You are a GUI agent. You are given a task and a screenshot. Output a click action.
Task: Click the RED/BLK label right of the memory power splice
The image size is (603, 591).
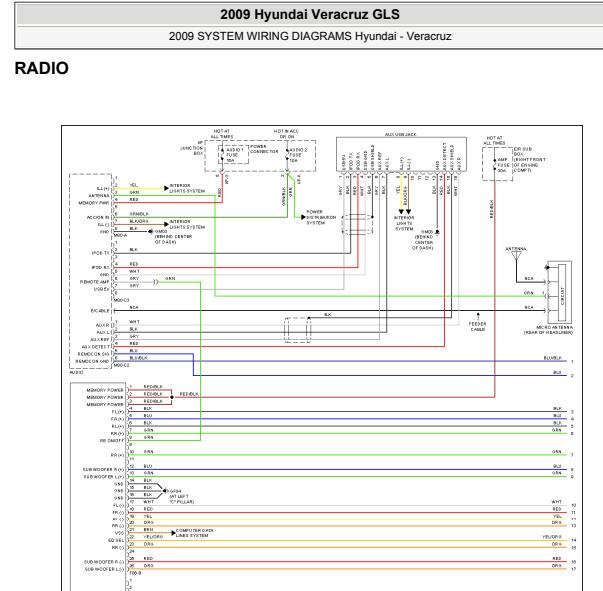point(189,394)
